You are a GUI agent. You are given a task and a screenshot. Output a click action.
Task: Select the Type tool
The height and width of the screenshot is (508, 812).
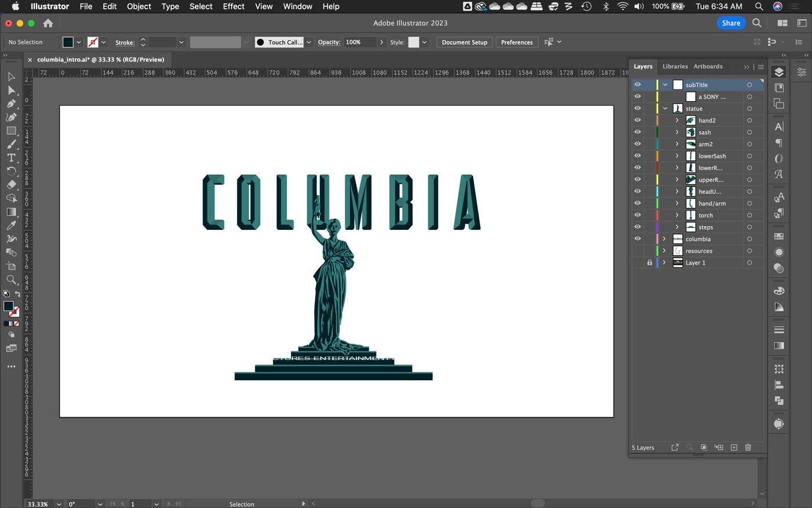point(11,157)
